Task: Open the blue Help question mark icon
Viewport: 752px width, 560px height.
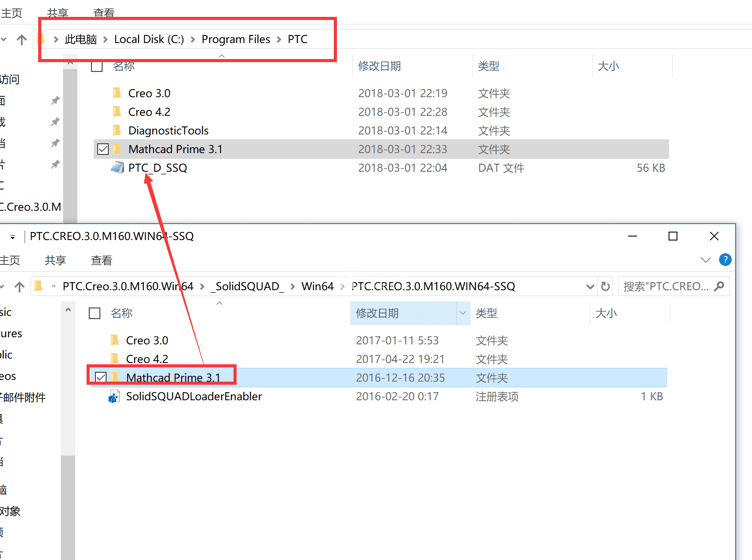Action: coord(725,260)
